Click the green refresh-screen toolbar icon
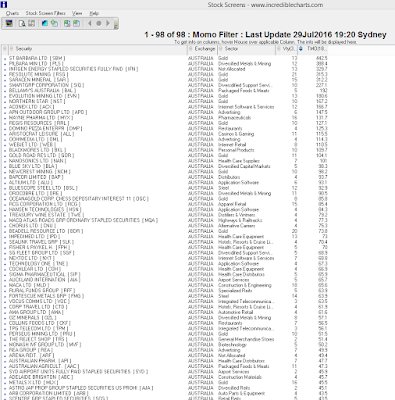This screenshot has height=400, width=395. point(54,23)
